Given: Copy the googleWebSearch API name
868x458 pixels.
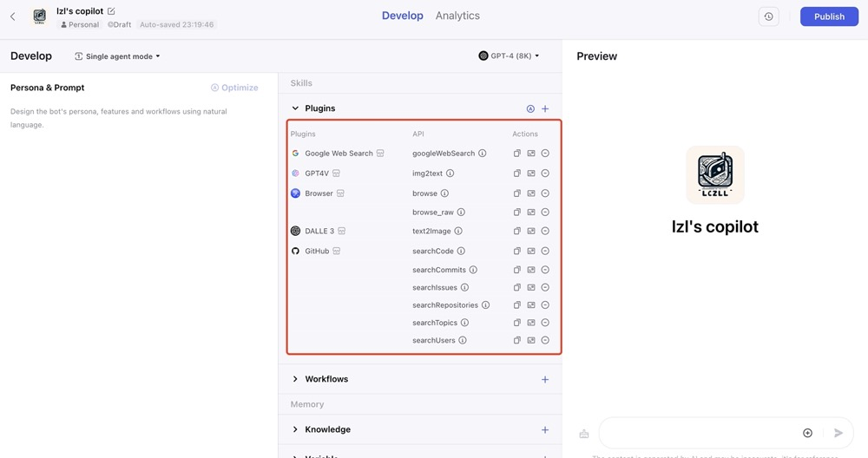Looking at the screenshot, I should click(517, 154).
